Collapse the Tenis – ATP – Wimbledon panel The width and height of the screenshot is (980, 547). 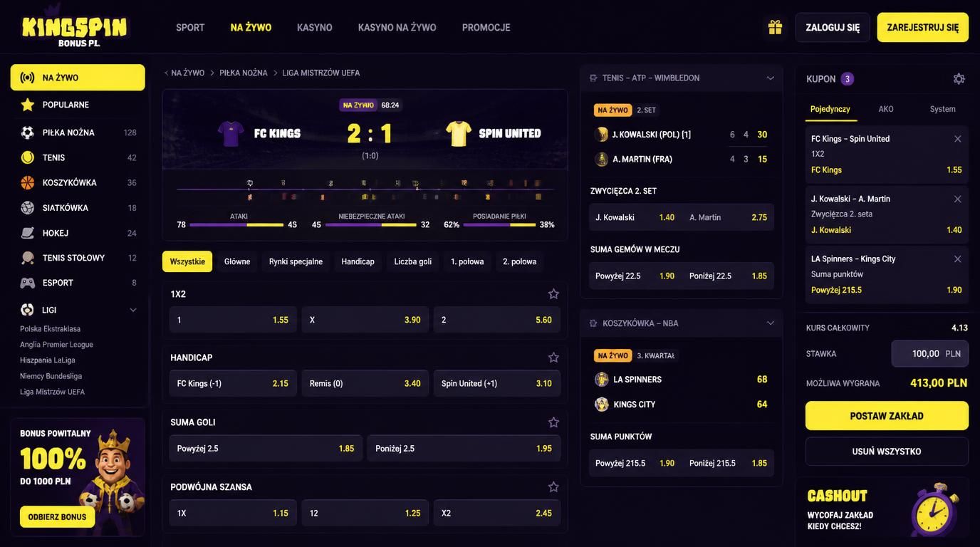[770, 78]
